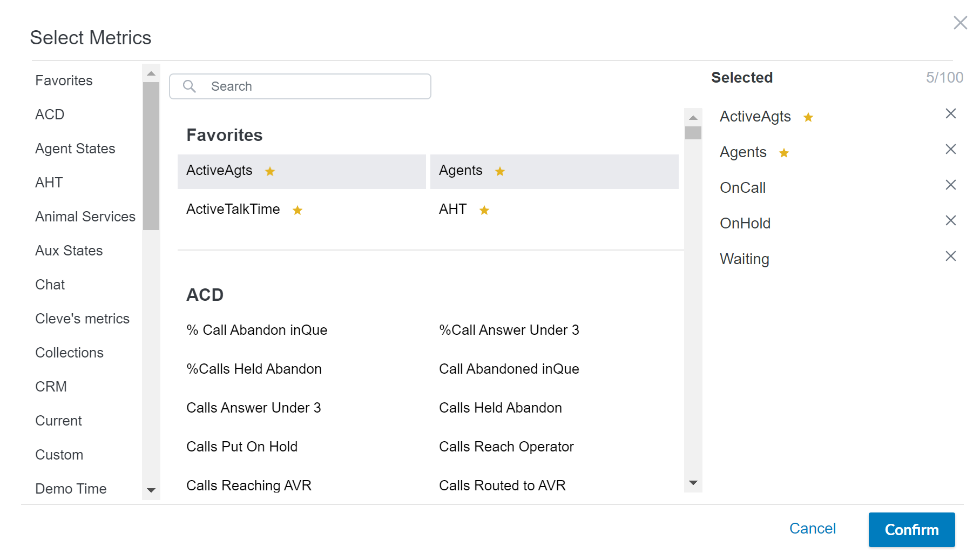Open the Favorites category
This screenshot has width=980, height=560.
pyautogui.click(x=64, y=80)
